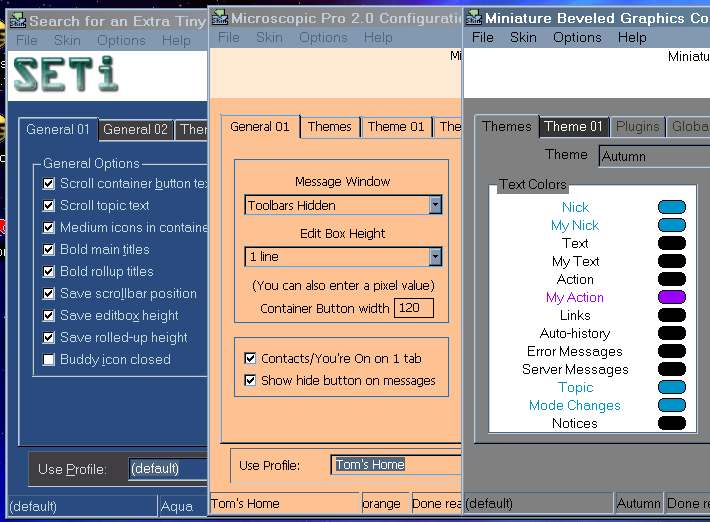The height and width of the screenshot is (522, 710).
Task: Toggle Medium icons in container checkbox
Action: 48,227
